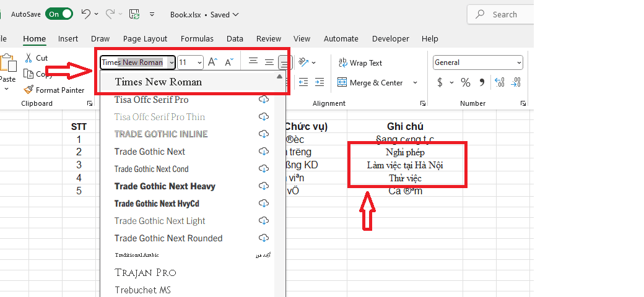Click the Increase Decimal icon
644x297 pixels.
pos(500,82)
